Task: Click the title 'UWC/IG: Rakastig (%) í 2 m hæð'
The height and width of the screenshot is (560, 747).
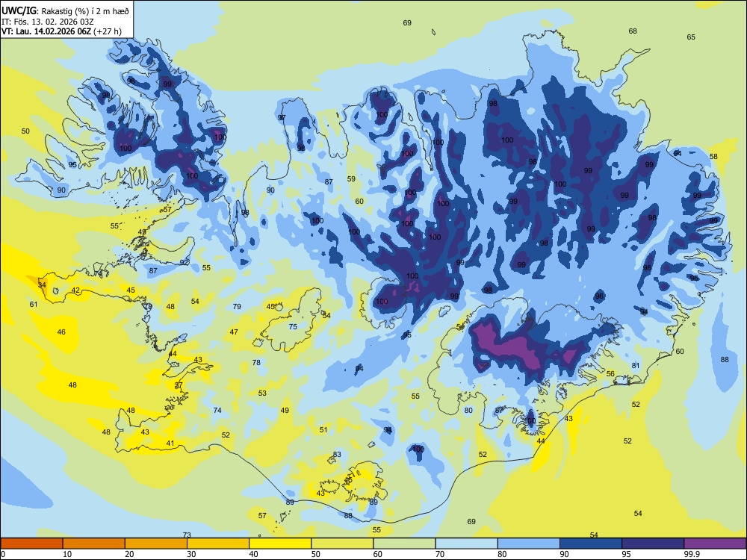Action: pyautogui.click(x=65, y=10)
